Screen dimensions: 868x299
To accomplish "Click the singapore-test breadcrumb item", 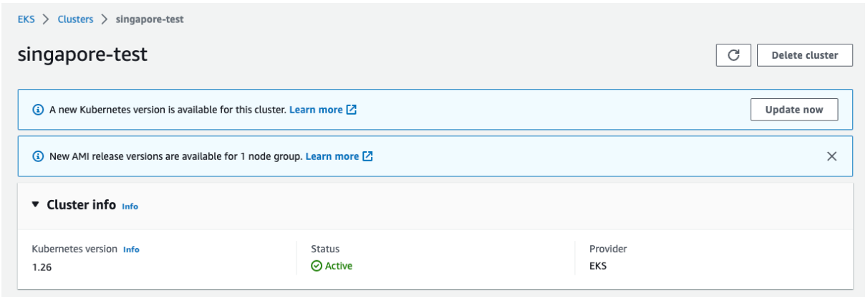I will pos(150,19).
